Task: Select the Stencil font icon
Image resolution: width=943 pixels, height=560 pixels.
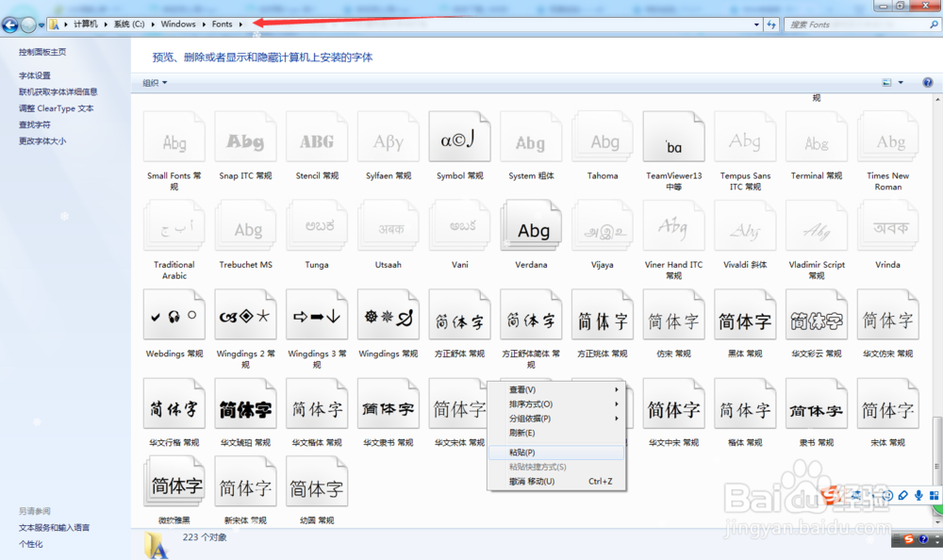Action: [317, 137]
